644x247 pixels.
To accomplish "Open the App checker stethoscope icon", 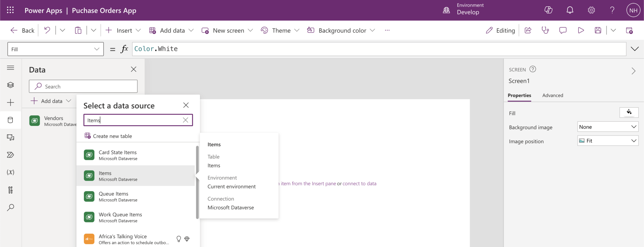I will pyautogui.click(x=545, y=31).
